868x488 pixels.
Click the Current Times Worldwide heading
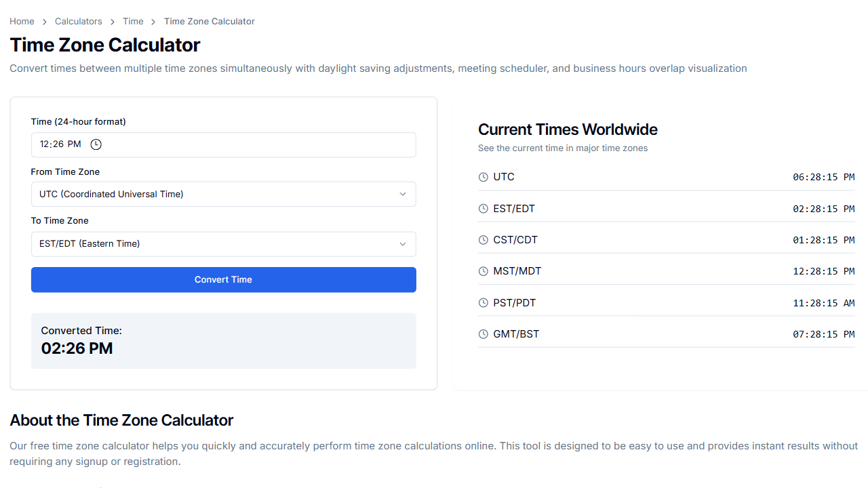(568, 129)
